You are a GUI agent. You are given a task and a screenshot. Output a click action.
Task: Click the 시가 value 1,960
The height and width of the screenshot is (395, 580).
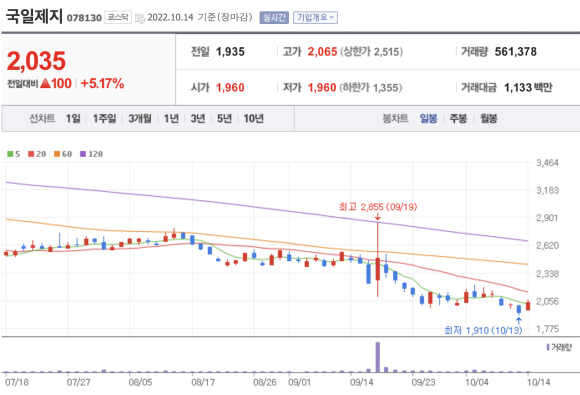(x=230, y=88)
